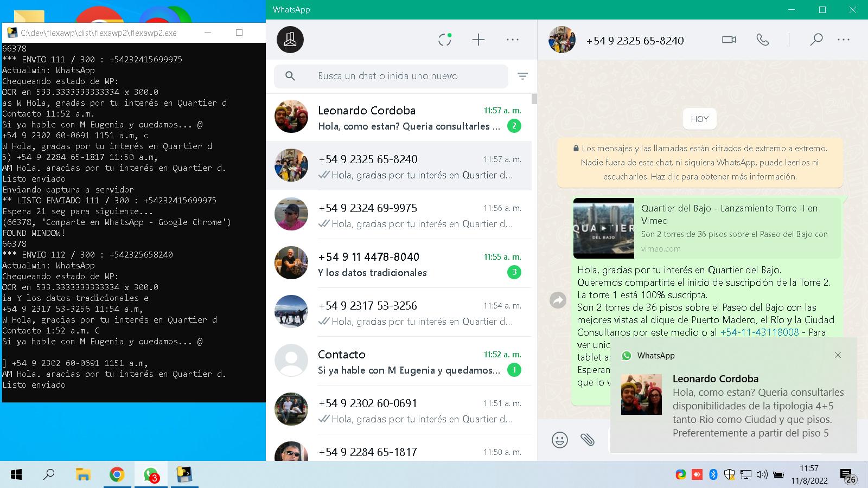The width and height of the screenshot is (868, 488).
Task: Open contact photo in the chat header
Action: coord(561,40)
